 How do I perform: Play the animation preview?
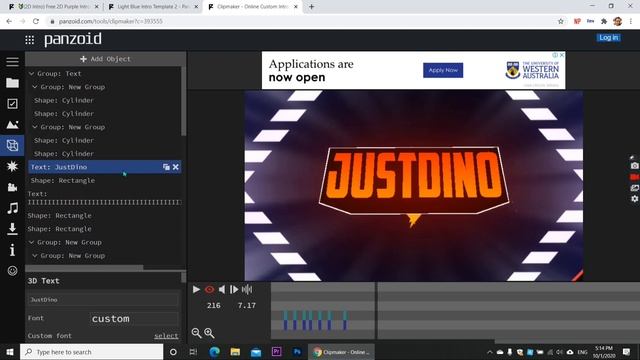(196, 289)
